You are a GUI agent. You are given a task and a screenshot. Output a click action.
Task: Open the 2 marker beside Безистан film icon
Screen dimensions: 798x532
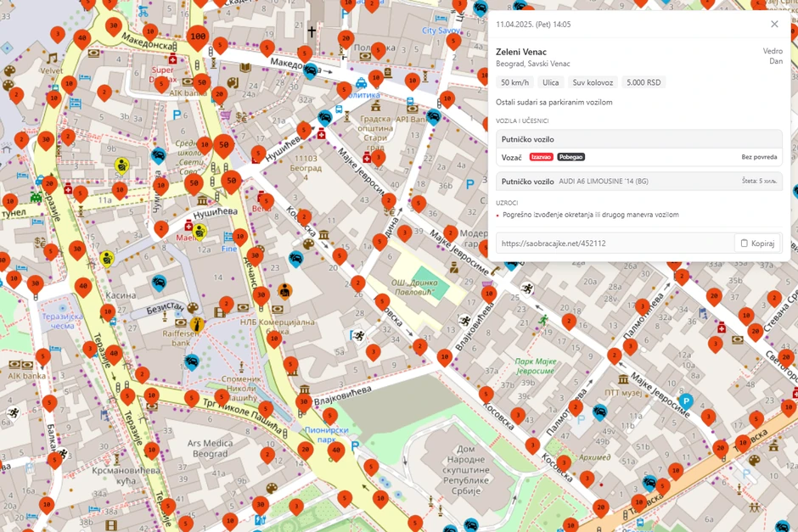click(226, 305)
